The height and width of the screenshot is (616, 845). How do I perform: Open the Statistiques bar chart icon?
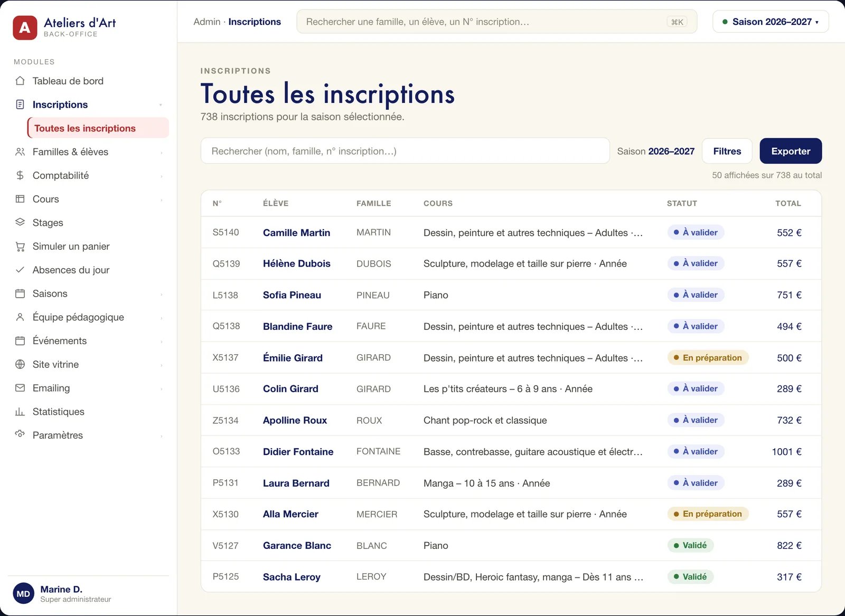pos(20,412)
